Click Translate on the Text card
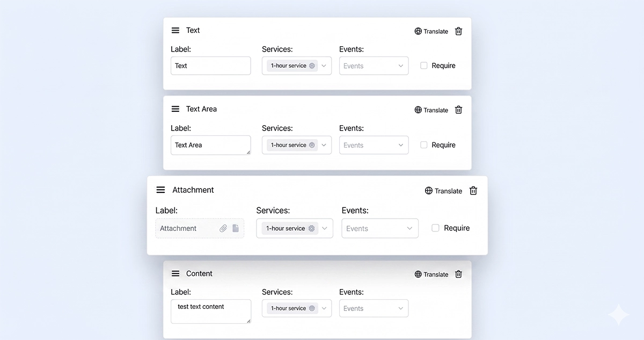 431,31
